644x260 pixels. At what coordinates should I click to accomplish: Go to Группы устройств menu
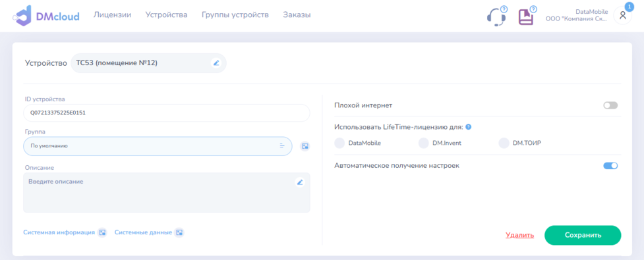click(235, 14)
